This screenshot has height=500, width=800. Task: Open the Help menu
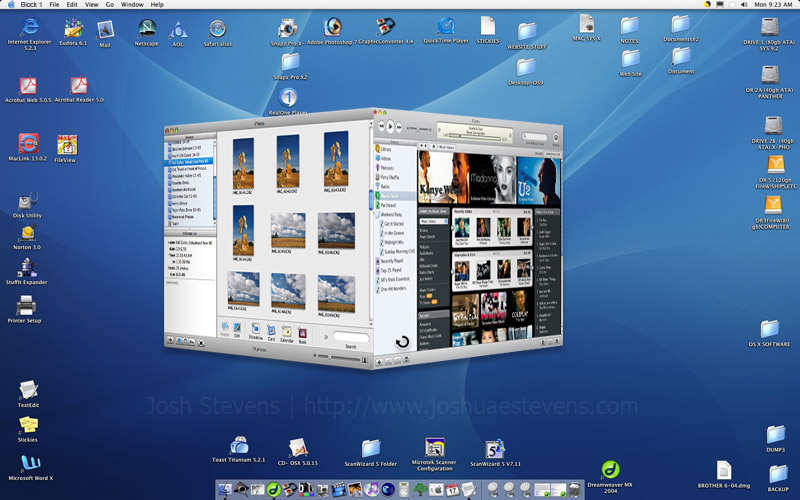(157, 4)
